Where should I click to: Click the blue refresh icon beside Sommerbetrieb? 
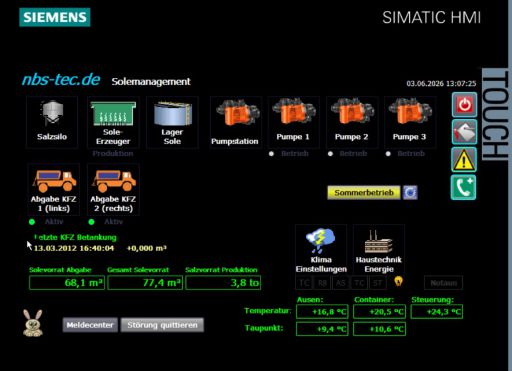pyautogui.click(x=410, y=193)
